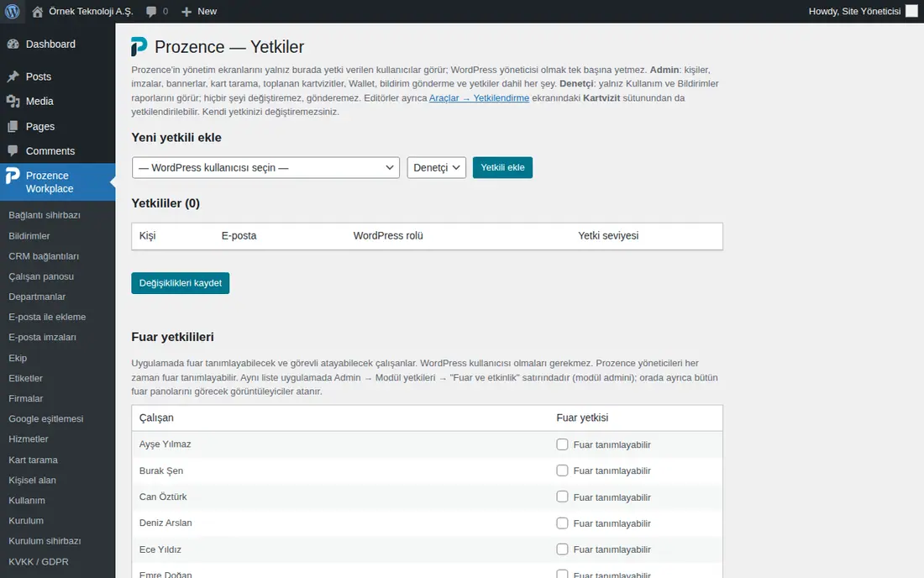Tick Fuar tanımlayabilir for Burak Şen
Screen dimensions: 924x578
pos(562,470)
